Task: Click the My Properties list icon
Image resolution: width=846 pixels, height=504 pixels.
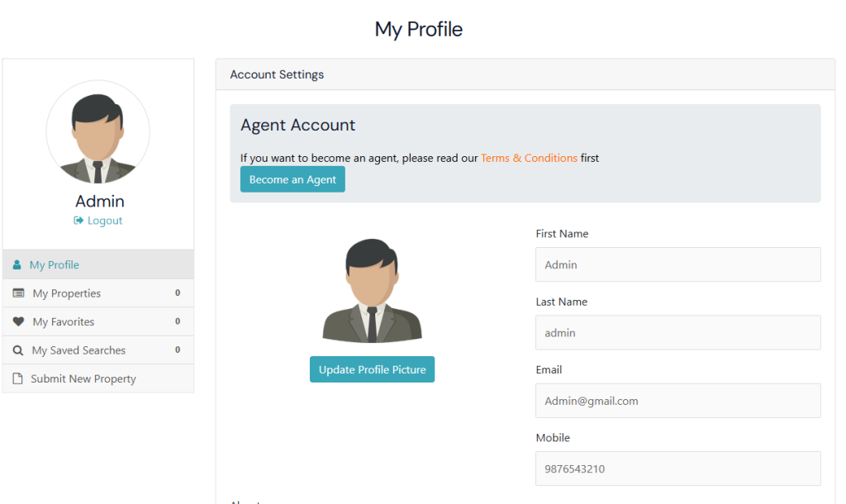Action: [x=18, y=293]
